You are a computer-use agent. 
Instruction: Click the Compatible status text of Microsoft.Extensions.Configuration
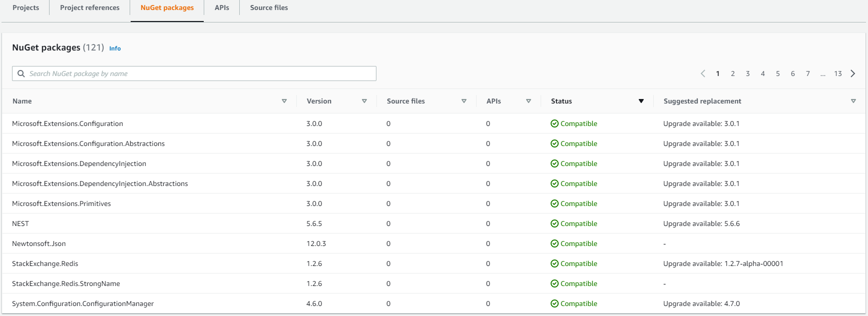point(579,123)
